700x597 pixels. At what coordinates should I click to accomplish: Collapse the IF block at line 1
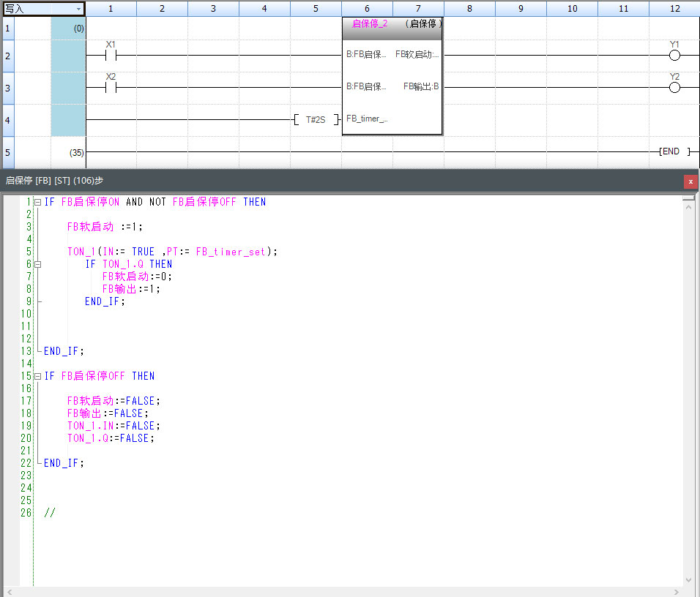pyautogui.click(x=37, y=202)
